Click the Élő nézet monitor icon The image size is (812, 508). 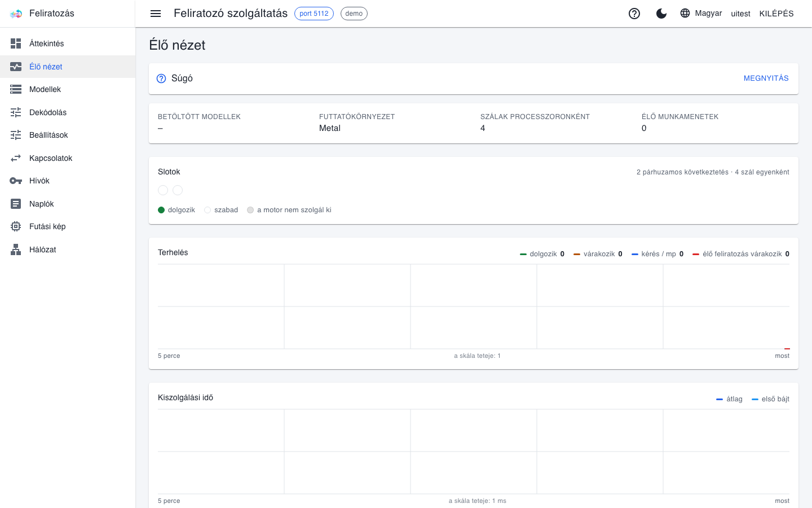tap(16, 67)
